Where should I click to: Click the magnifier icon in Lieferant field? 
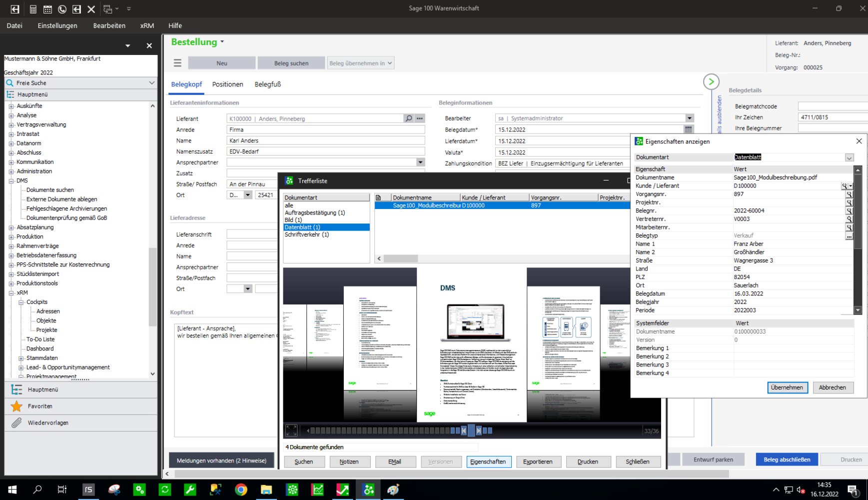tap(409, 118)
